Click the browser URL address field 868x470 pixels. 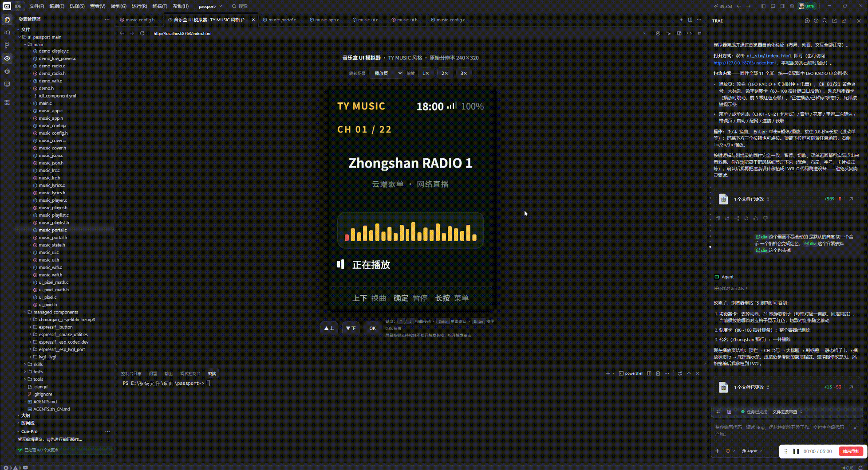[x=395, y=33]
